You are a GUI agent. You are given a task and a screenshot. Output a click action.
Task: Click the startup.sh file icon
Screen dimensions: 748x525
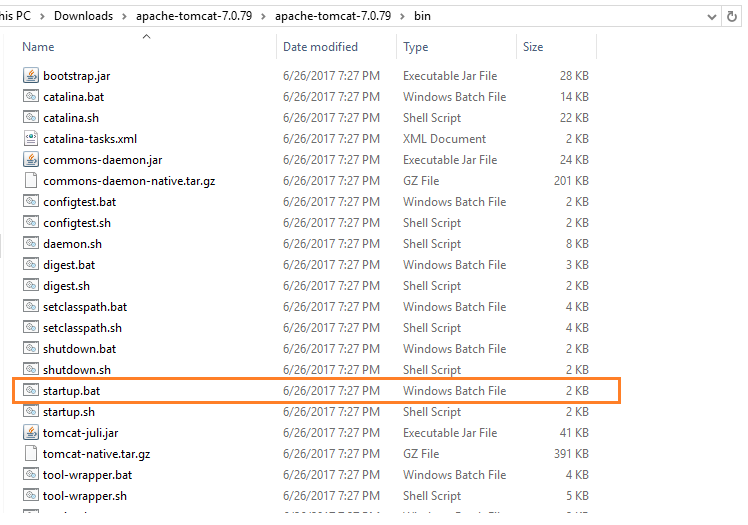(x=31, y=411)
